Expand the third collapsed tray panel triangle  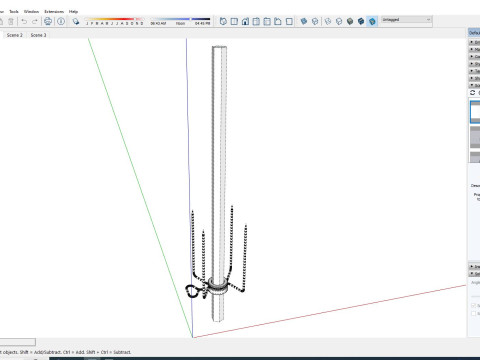[x=472, y=57]
